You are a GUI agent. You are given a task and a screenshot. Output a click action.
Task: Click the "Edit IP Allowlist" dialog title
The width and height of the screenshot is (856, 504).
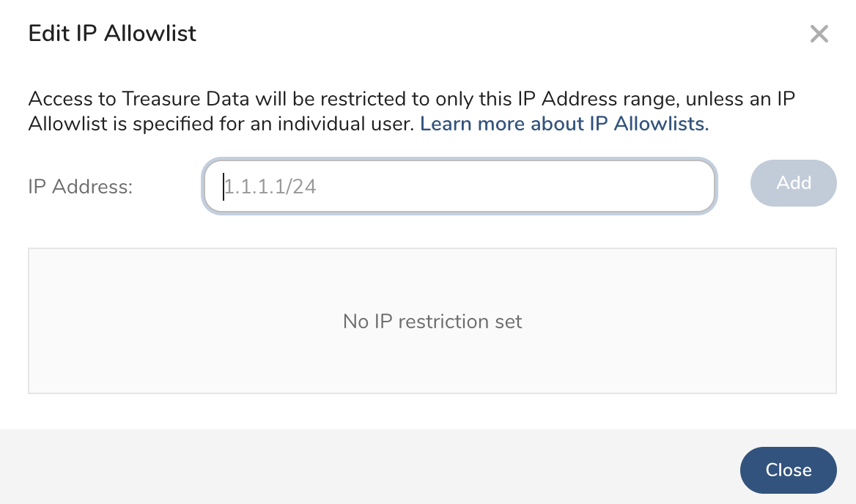112,33
